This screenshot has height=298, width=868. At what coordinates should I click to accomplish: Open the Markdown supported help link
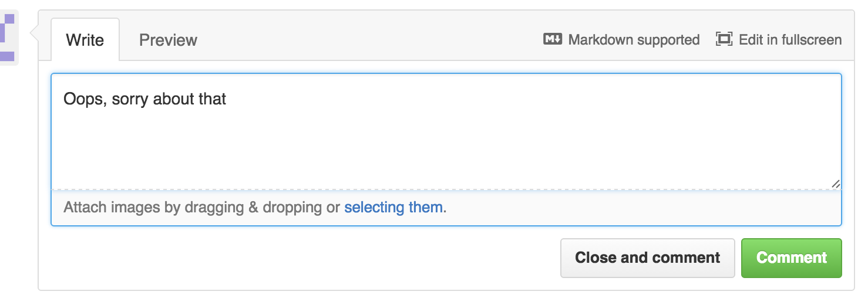(x=634, y=40)
